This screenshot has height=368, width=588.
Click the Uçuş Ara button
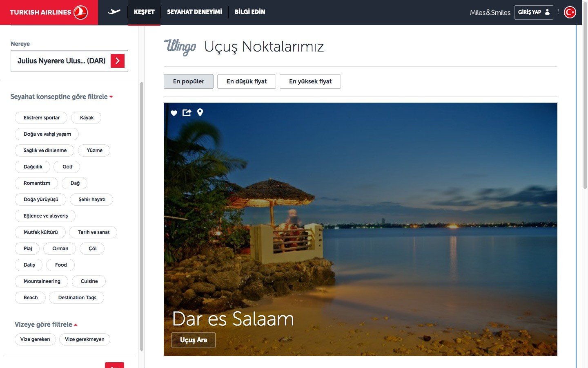(x=194, y=340)
